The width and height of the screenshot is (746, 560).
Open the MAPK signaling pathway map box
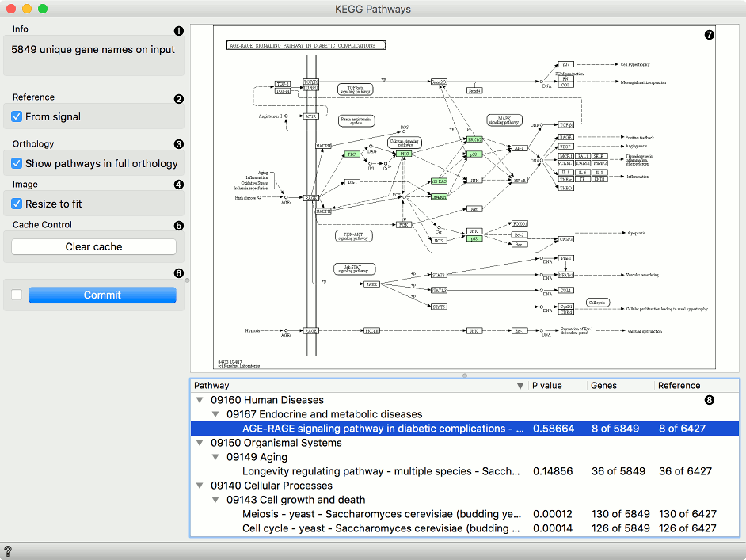504,120
